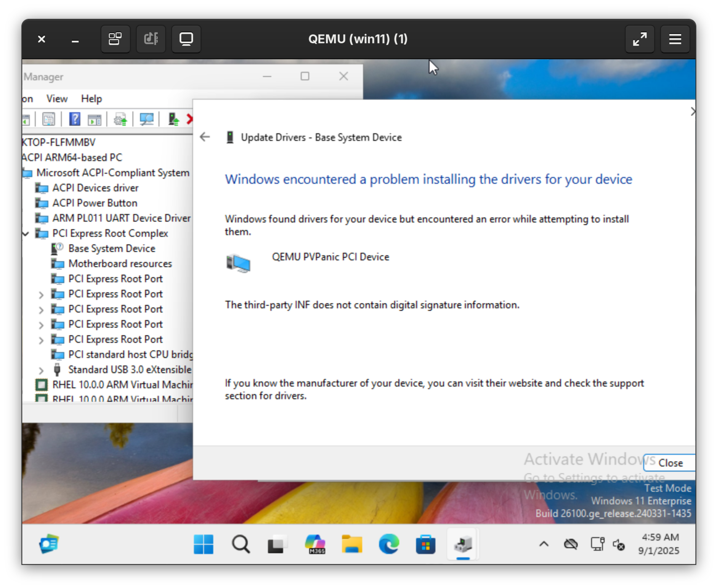Click the blue Help question mark icon
Viewport: 717px width, 588px height.
[x=74, y=120]
